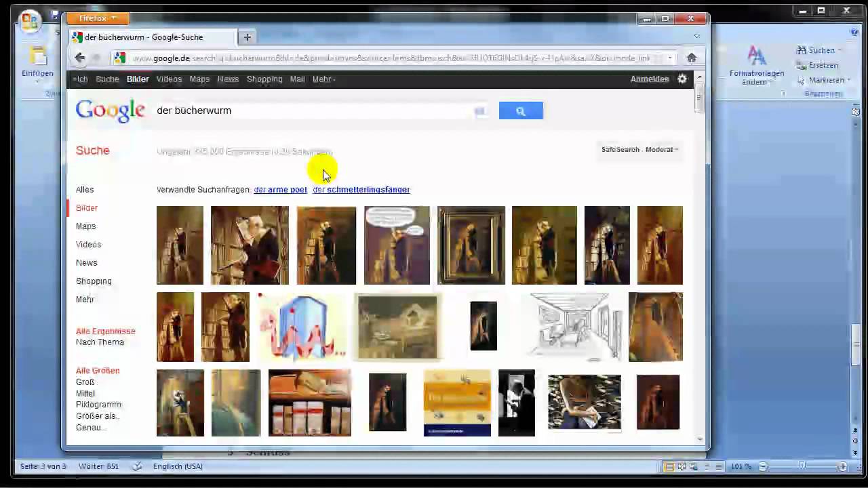Select Shopping in left sidebar
This screenshot has width=868, height=488.
pos(94,281)
